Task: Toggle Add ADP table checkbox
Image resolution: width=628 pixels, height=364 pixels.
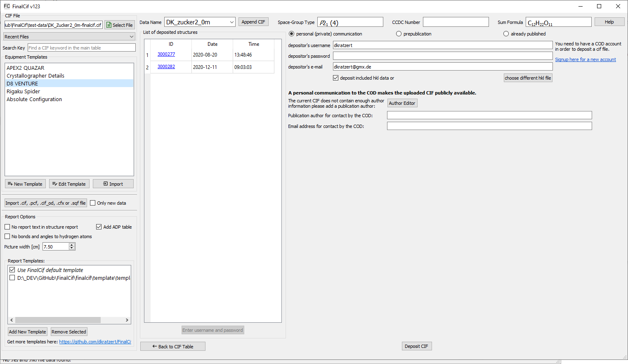Action: 99,227
